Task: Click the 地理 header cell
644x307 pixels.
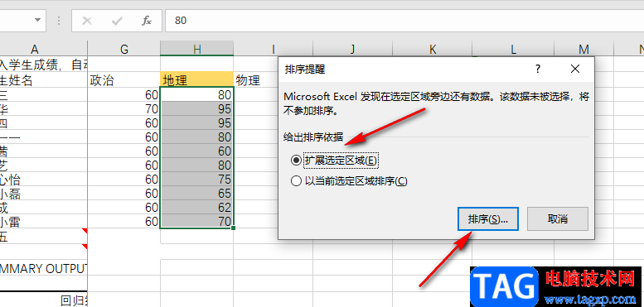Action: click(196, 80)
